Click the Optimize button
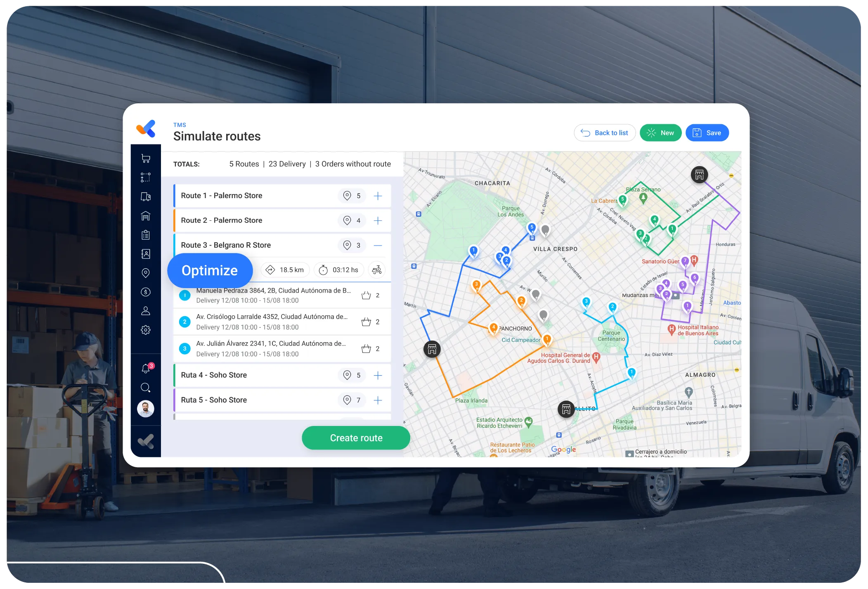This screenshot has width=868, height=589. coord(210,270)
